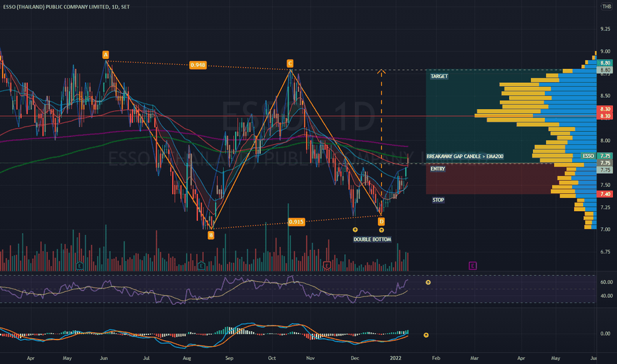Viewport: 617px width, 364px height.
Task: Click the 0.915 ratio label
Action: (296, 222)
